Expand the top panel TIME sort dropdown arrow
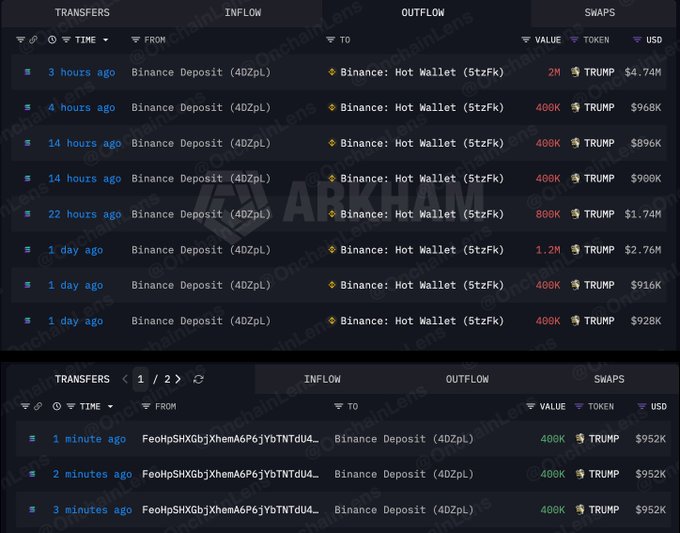 pyautogui.click(x=105, y=40)
